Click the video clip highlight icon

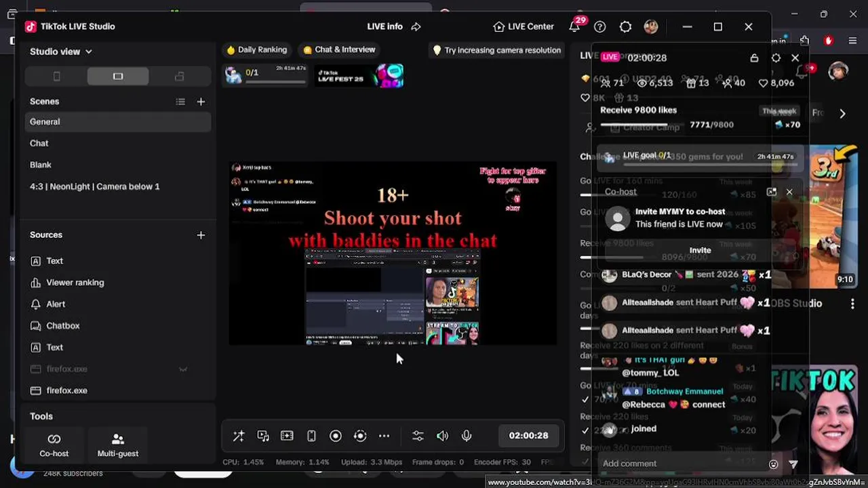(287, 436)
